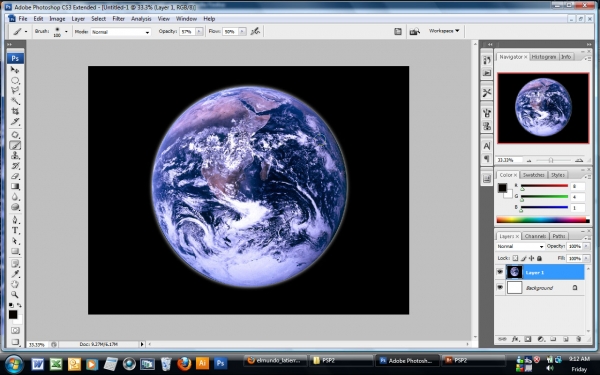Select the Path Selection tool
The width and height of the screenshot is (600, 375).
click(15, 241)
